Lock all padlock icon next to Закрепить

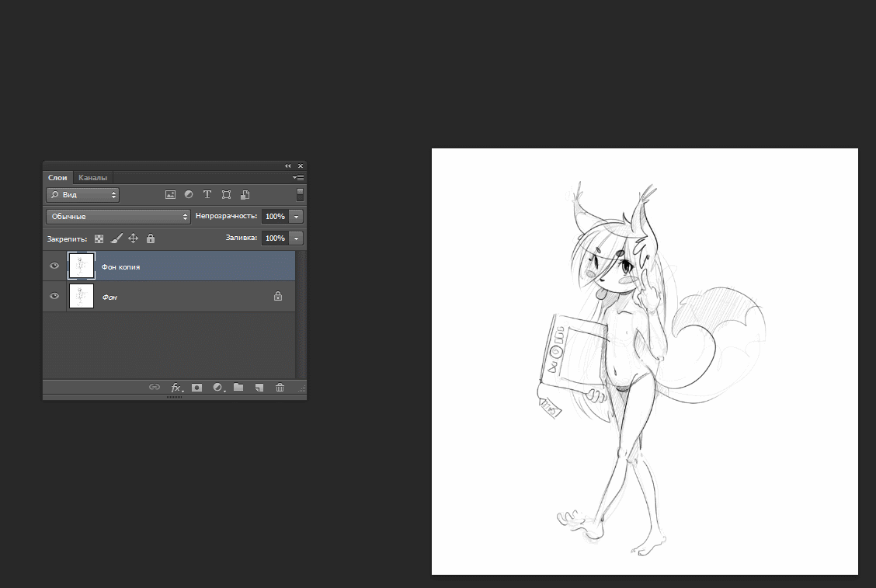[x=151, y=238]
